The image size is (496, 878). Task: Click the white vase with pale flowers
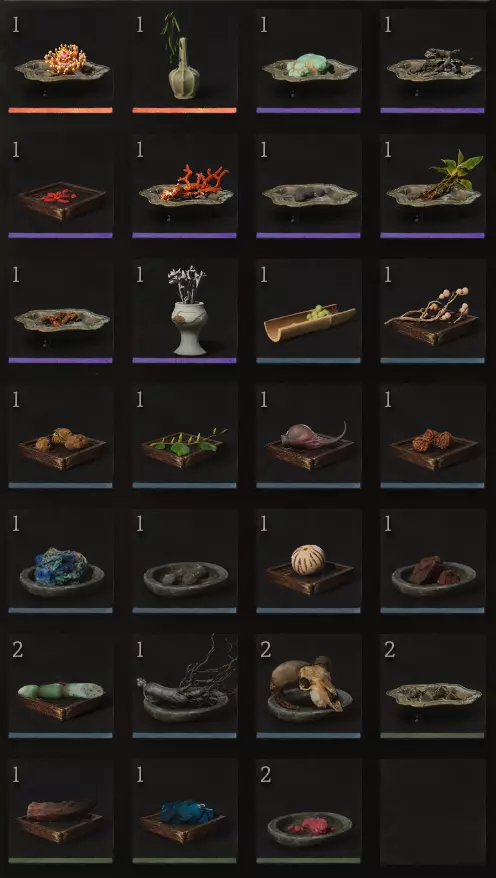(184, 311)
